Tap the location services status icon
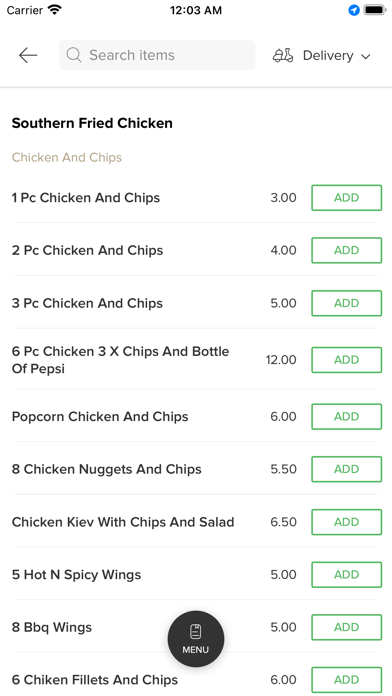The image size is (392, 696). pos(354,10)
